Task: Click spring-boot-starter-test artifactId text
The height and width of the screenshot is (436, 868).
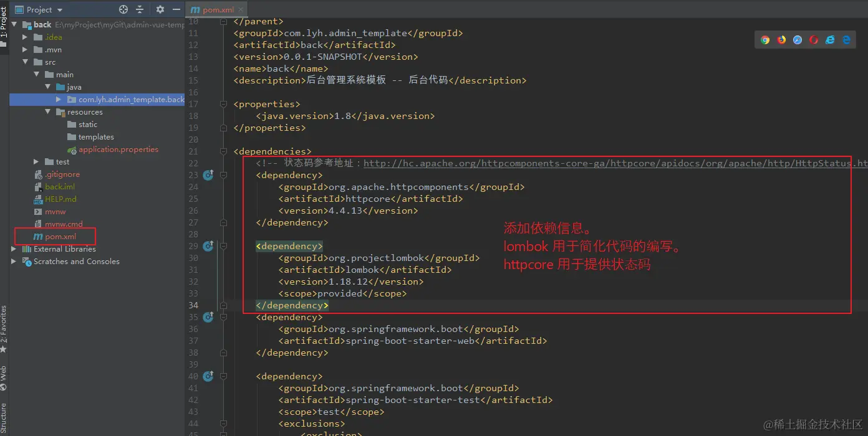Action: tap(413, 400)
